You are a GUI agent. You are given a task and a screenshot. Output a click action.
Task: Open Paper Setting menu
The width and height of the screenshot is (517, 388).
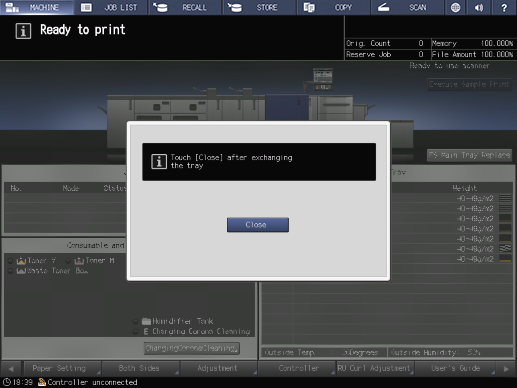pyautogui.click(x=62, y=368)
